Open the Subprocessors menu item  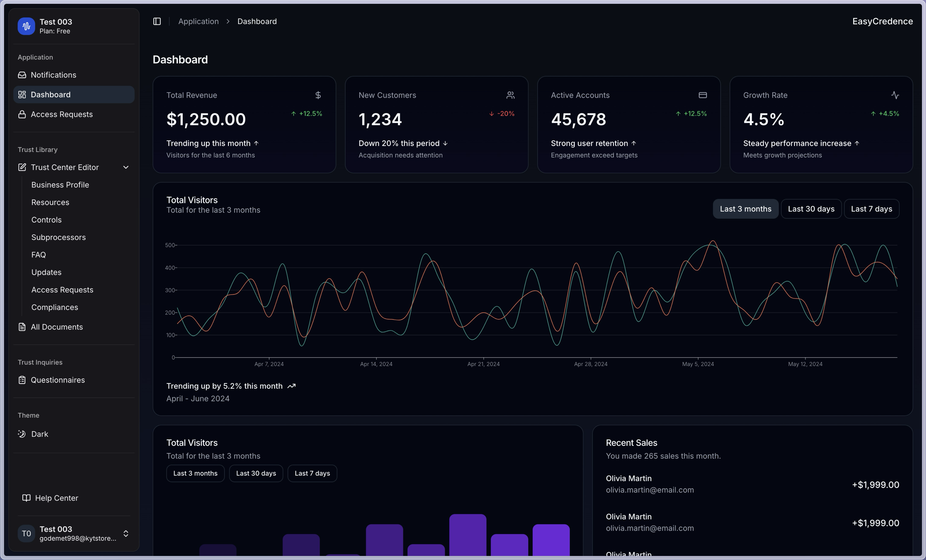click(58, 237)
